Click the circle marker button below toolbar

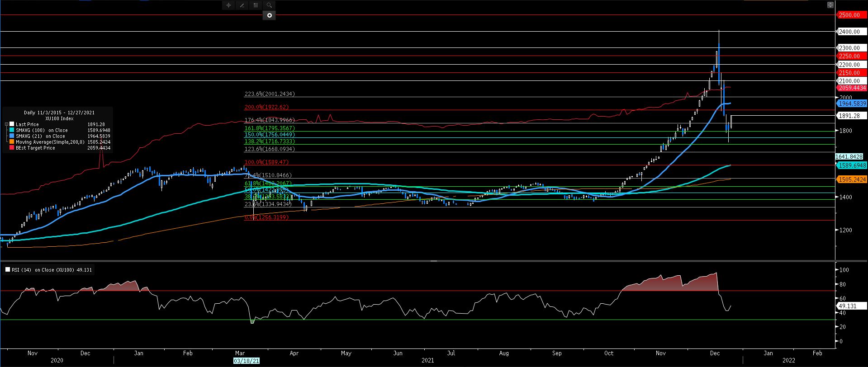pos(269,15)
